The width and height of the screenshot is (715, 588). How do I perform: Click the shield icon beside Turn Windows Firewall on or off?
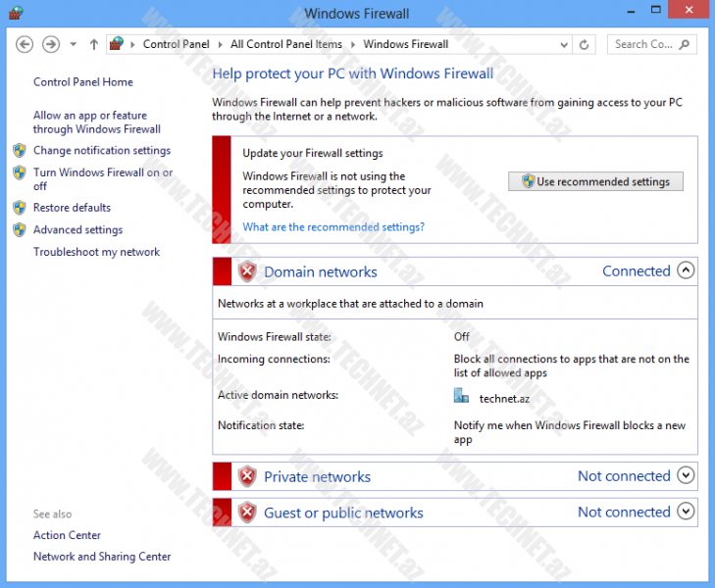[x=20, y=172]
